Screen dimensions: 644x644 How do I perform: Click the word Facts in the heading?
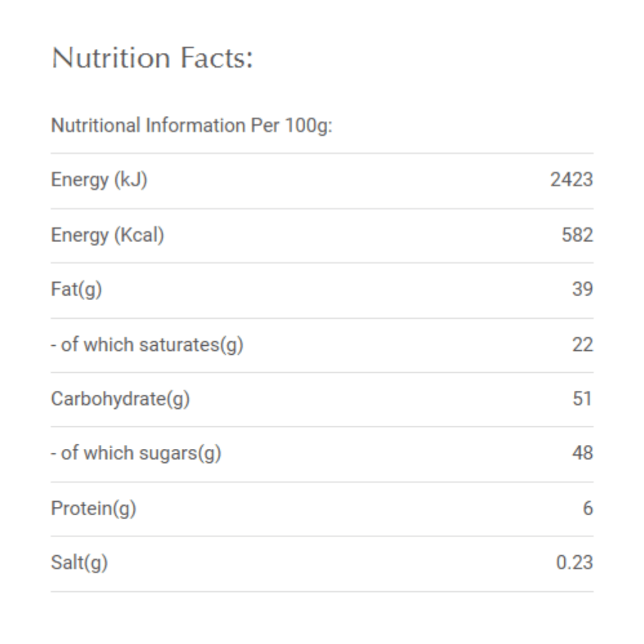[217, 58]
